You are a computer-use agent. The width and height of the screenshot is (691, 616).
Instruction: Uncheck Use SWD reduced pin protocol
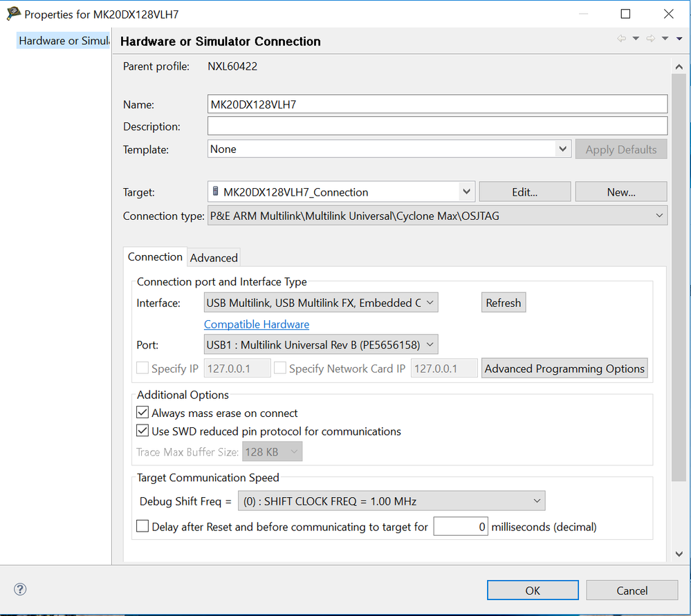(142, 431)
